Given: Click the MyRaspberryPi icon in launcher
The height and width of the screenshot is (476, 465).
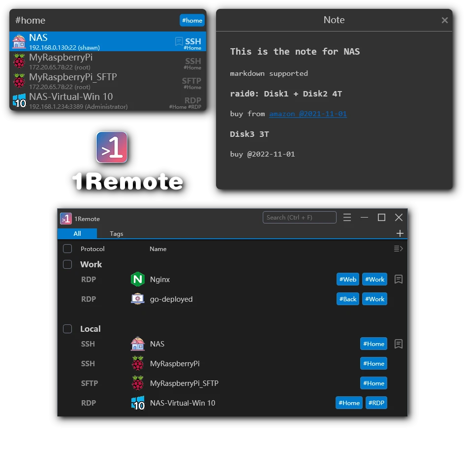Looking at the screenshot, I should click(x=19, y=61).
